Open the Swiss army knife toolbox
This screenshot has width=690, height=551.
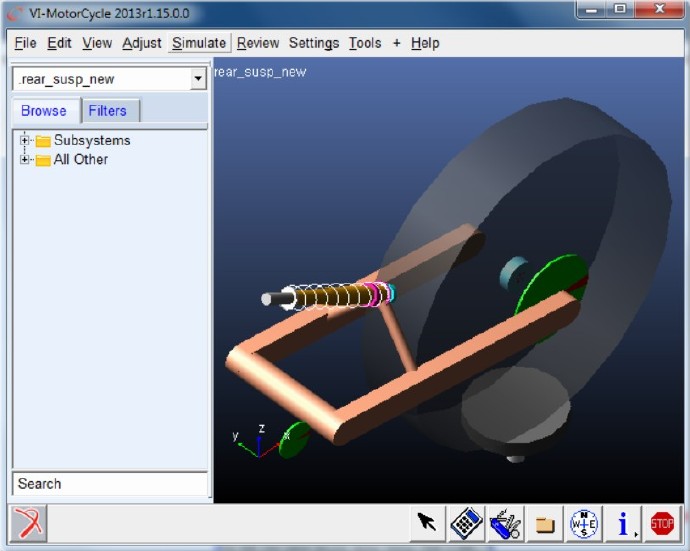tap(506, 523)
